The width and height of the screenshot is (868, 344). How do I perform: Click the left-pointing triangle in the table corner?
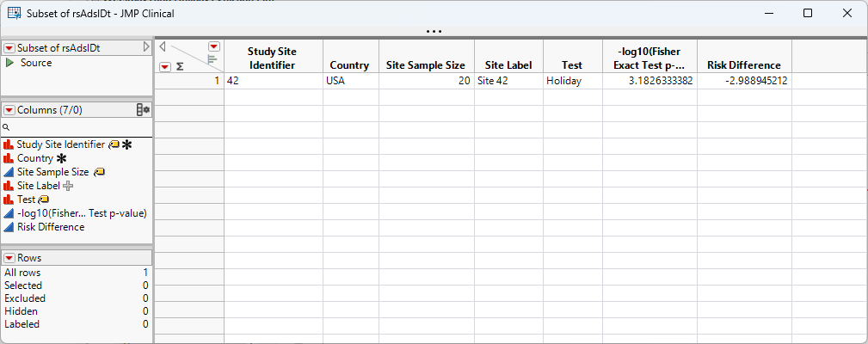(163, 46)
